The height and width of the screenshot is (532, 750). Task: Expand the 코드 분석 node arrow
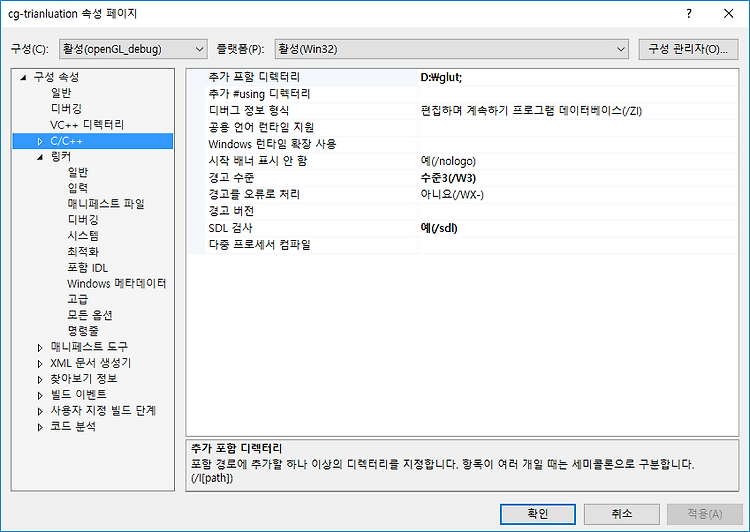[40, 427]
